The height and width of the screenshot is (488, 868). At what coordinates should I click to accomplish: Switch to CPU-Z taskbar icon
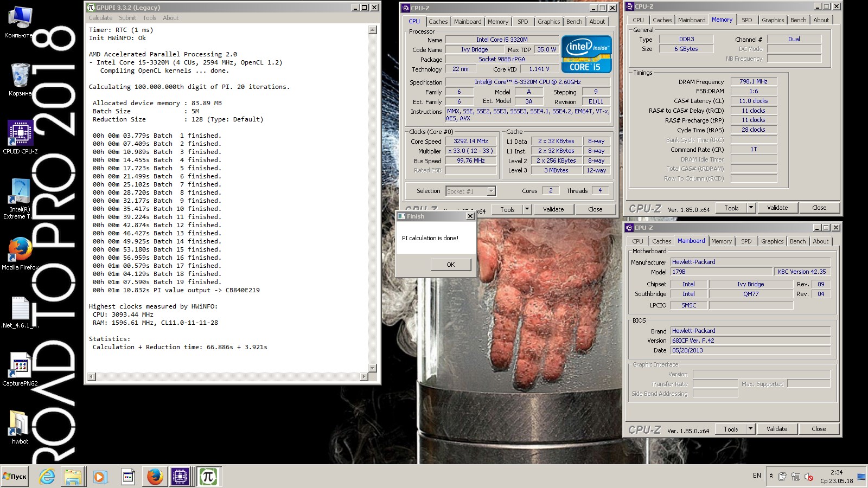[180, 477]
